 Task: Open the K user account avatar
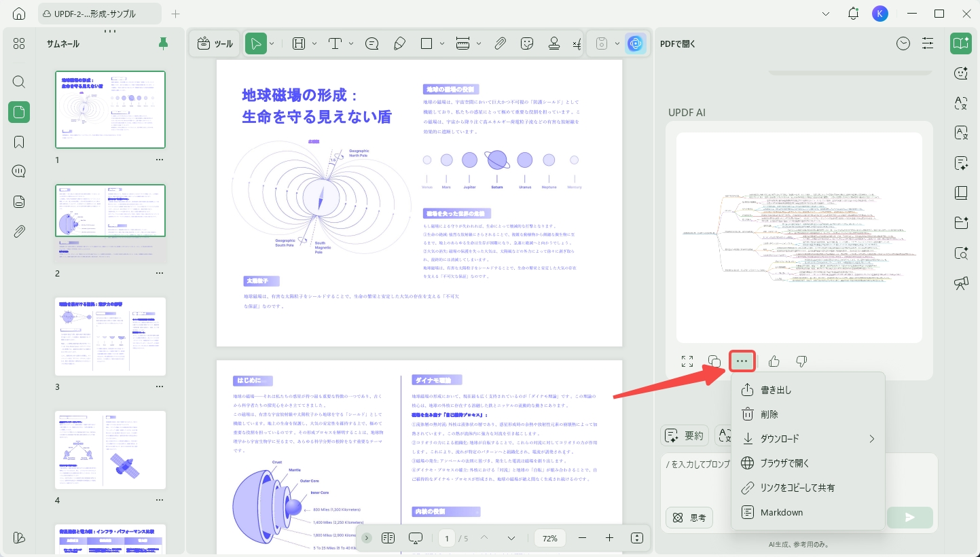pyautogui.click(x=880, y=14)
